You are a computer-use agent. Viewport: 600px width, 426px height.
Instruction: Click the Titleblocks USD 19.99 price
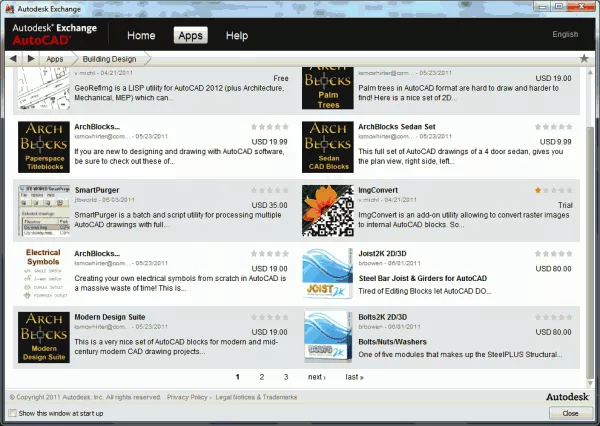tap(269, 142)
